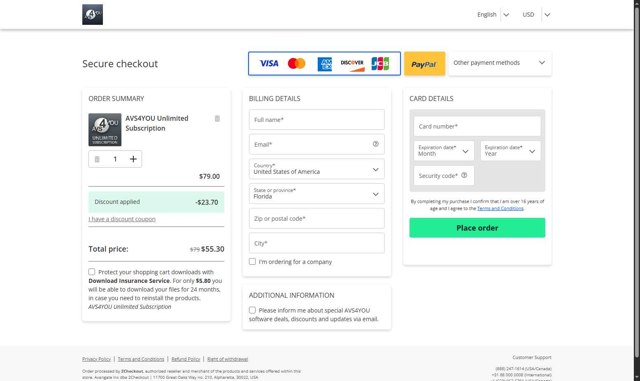
Task: Click the AVS4YOU Unlimited Subscription product title
Action: coord(157,123)
